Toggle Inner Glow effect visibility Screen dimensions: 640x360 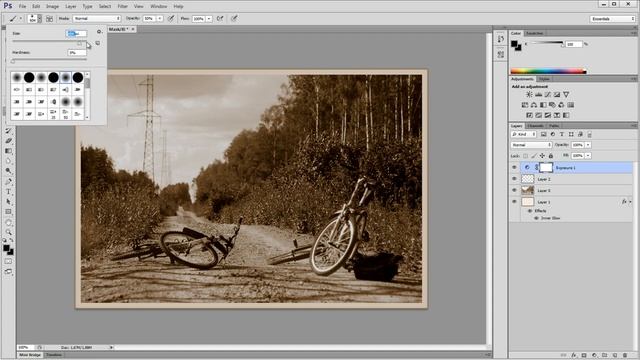point(536,218)
